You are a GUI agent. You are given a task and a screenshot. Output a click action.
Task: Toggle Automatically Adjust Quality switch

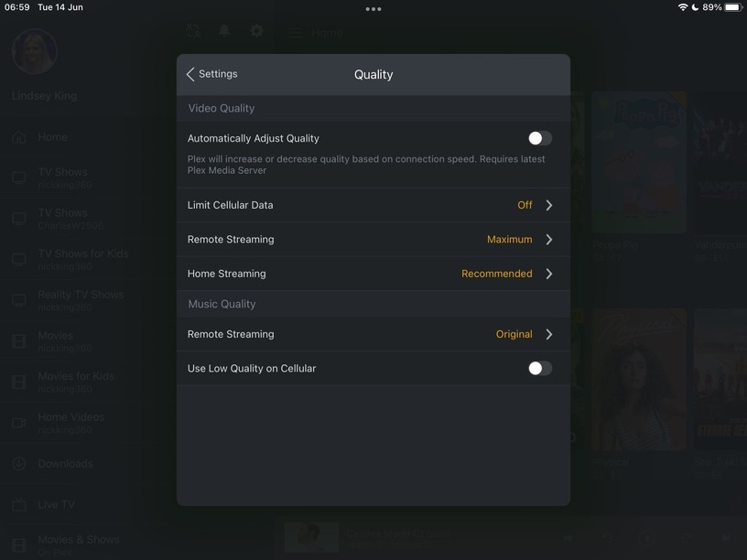(x=540, y=138)
